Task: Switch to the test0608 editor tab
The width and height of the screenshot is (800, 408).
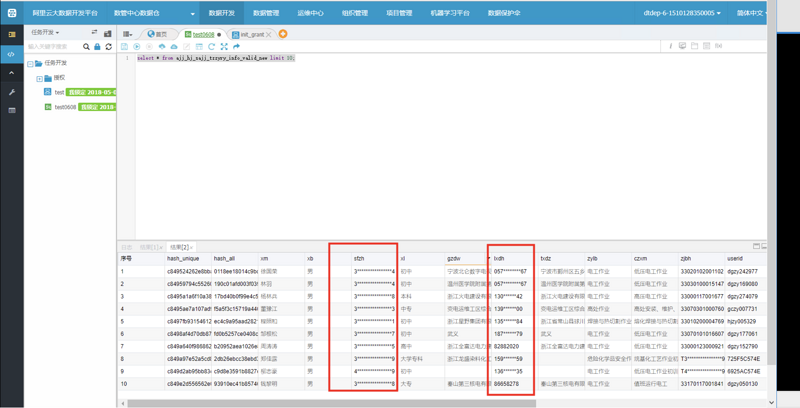Action: 203,34
